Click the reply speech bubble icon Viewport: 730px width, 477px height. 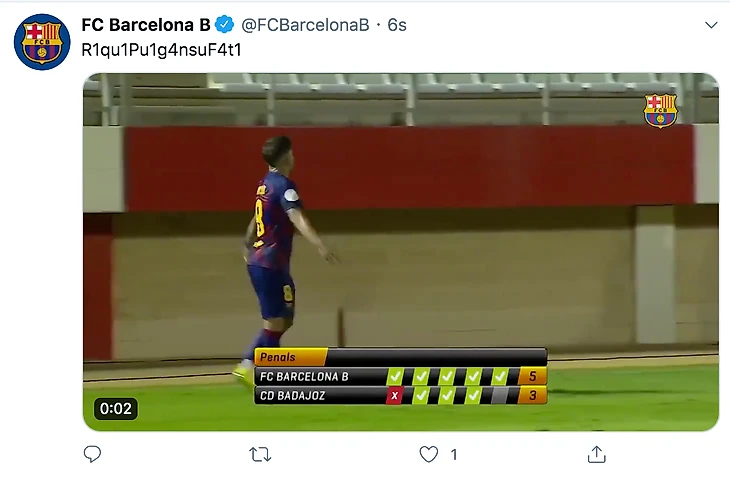click(92, 454)
